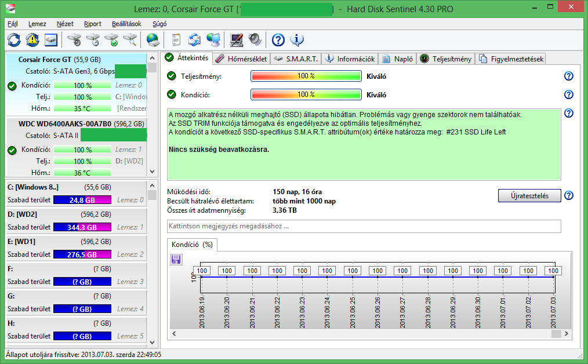Click the Teljesítmény 100 % gradient bar
This screenshot has width=588, height=364.
point(306,76)
